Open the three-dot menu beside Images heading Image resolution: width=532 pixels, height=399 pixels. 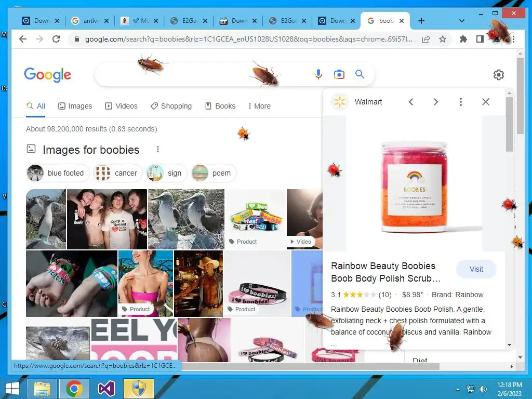pos(158,149)
